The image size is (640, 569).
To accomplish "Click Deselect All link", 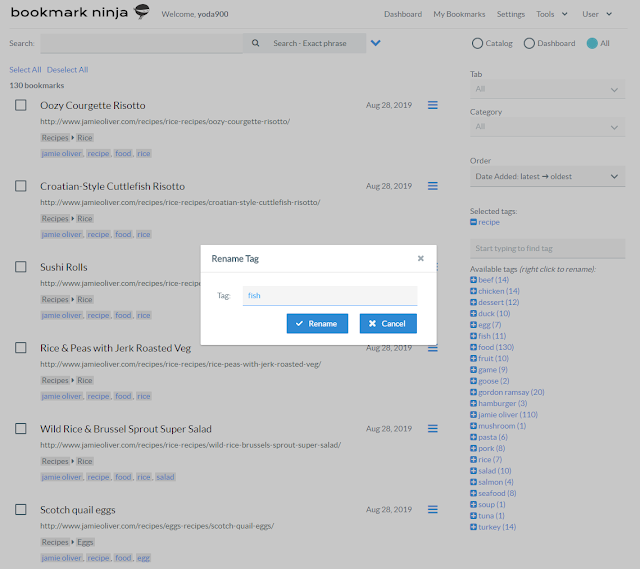I will click(67, 70).
